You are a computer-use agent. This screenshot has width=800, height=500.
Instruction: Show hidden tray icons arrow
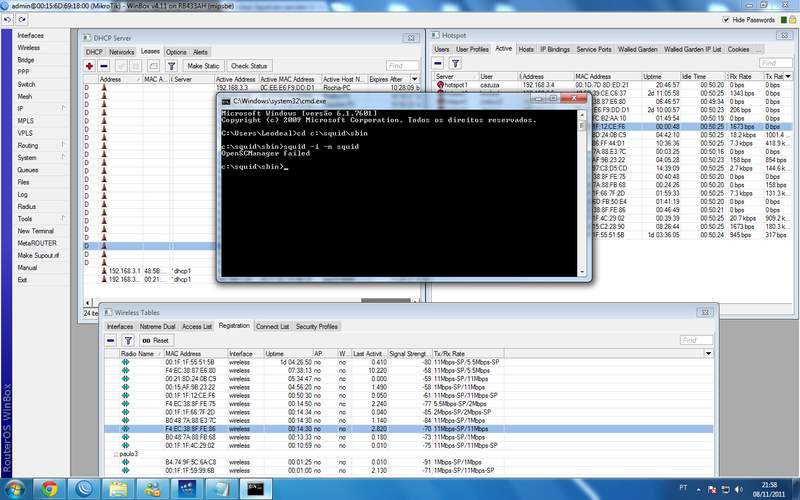[698, 489]
